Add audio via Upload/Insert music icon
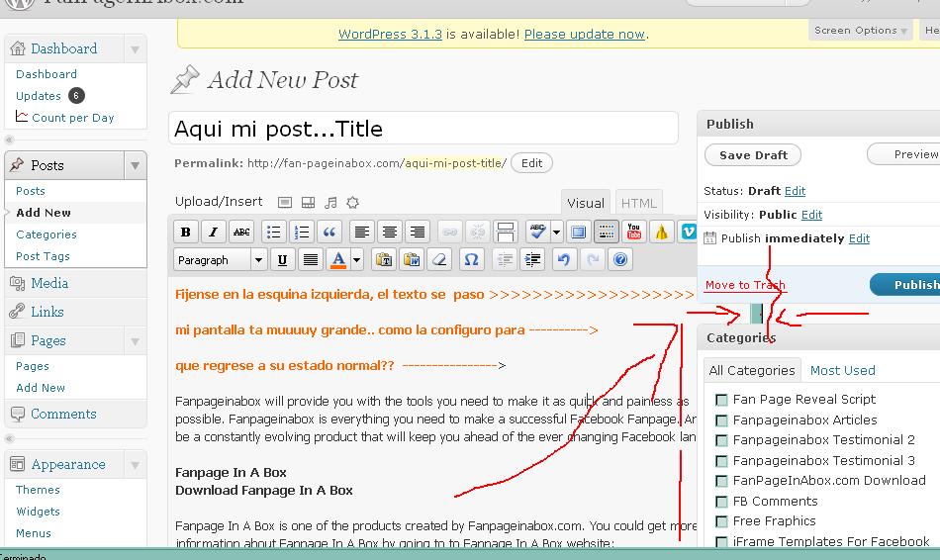This screenshot has width=940, height=560. point(330,203)
